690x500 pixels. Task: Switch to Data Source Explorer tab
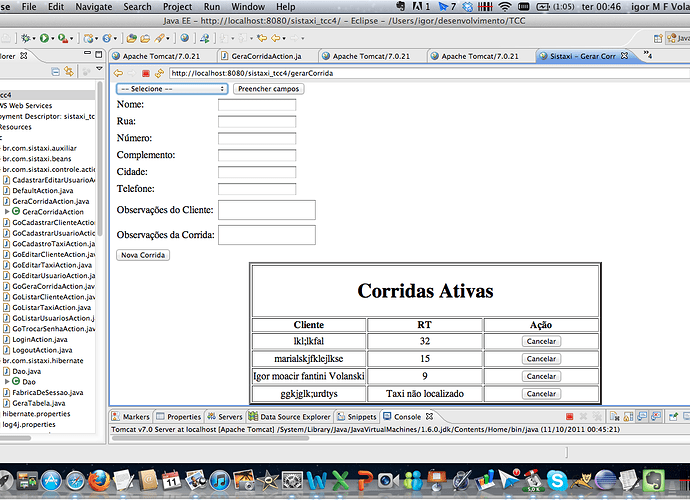pyautogui.click(x=290, y=416)
